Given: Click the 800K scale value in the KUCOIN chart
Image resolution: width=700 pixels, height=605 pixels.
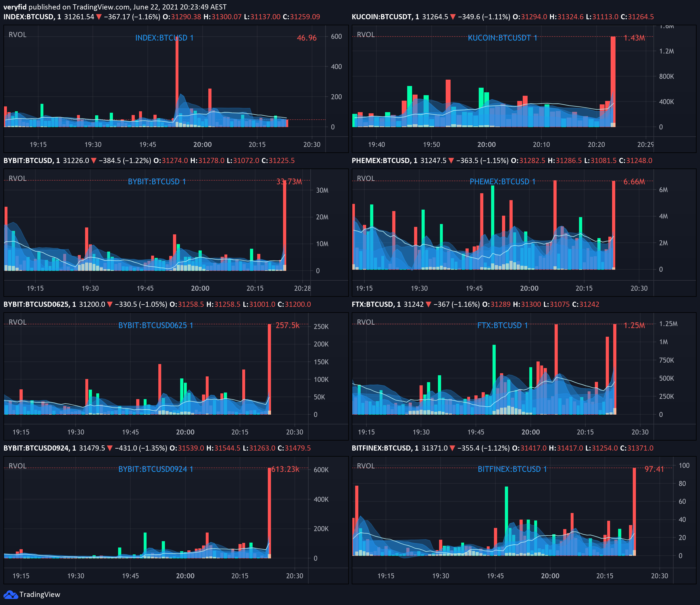Looking at the screenshot, I should click(x=667, y=76).
